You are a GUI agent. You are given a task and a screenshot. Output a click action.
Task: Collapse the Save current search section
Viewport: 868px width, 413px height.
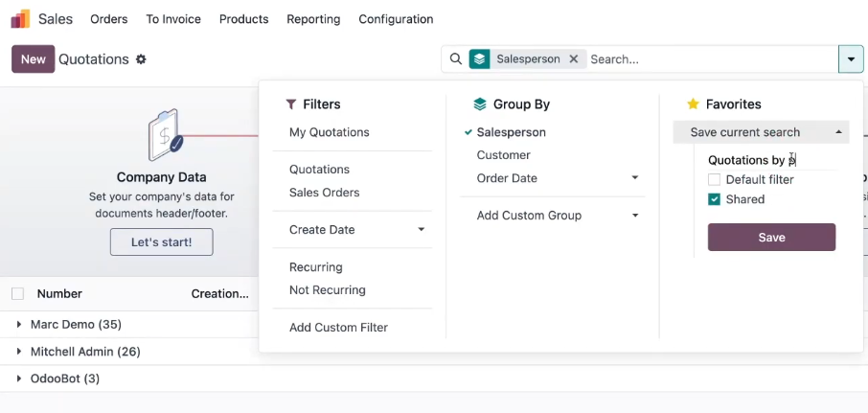[761, 132]
